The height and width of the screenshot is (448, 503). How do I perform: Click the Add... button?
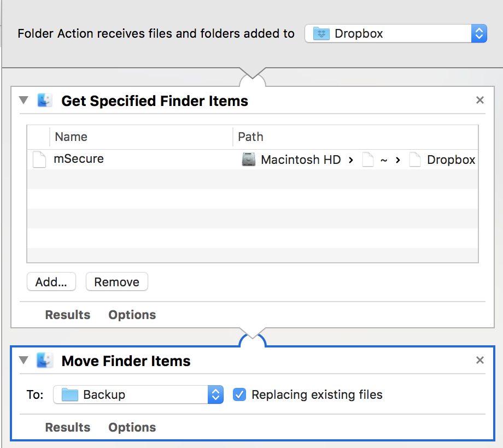click(51, 282)
